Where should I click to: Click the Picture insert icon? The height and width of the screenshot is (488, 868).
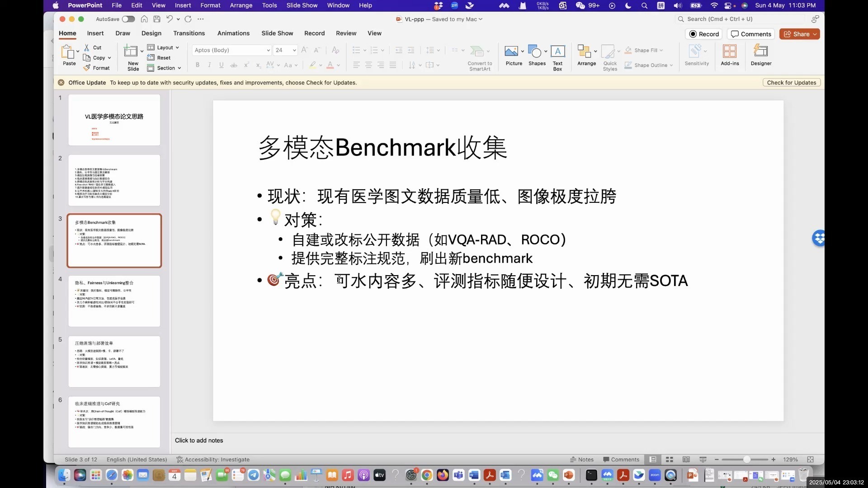pyautogui.click(x=511, y=52)
